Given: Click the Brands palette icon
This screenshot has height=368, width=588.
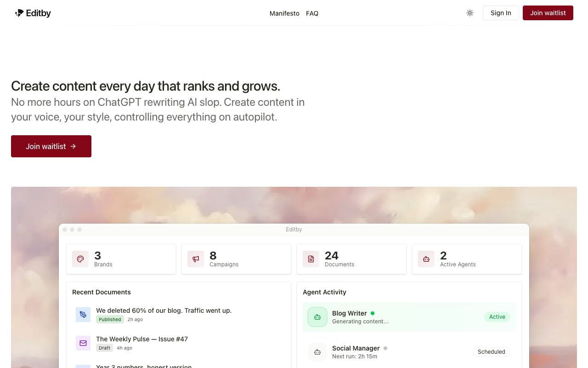Looking at the screenshot, I should [x=80, y=259].
